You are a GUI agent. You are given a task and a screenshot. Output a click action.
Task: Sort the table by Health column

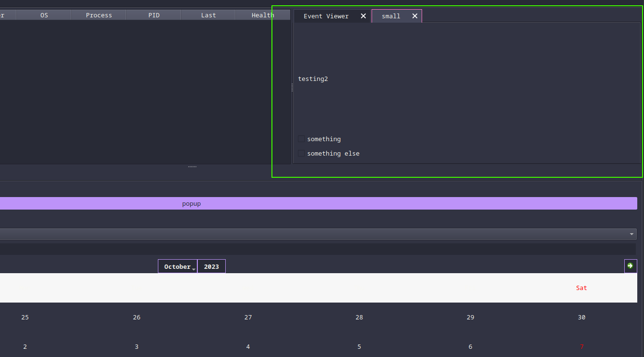click(x=262, y=15)
